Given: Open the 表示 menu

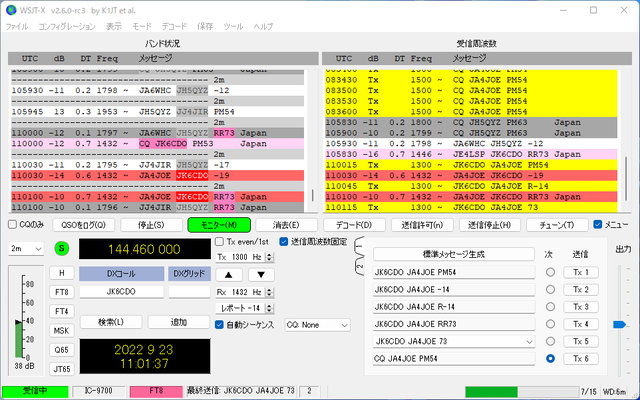Looking at the screenshot, I should click(114, 27).
